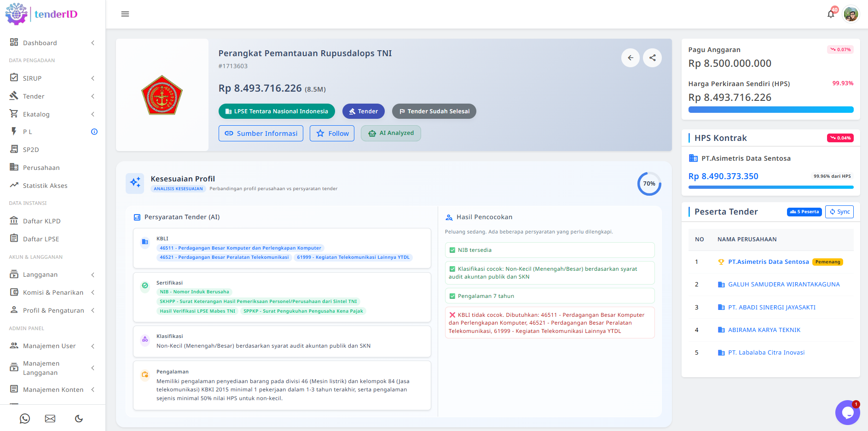868x431 pixels.
Task: Click the PT.Asimetris building icon in HPS Kontrak
Action: pos(693,158)
